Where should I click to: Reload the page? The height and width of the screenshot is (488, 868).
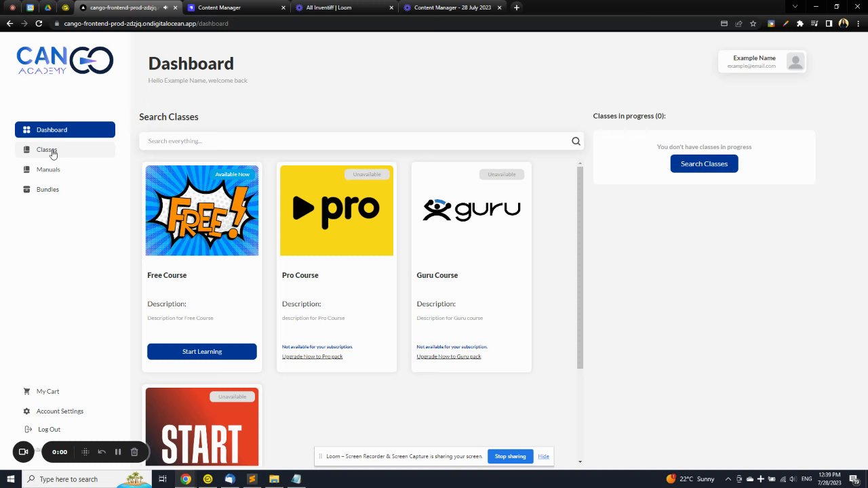point(39,23)
